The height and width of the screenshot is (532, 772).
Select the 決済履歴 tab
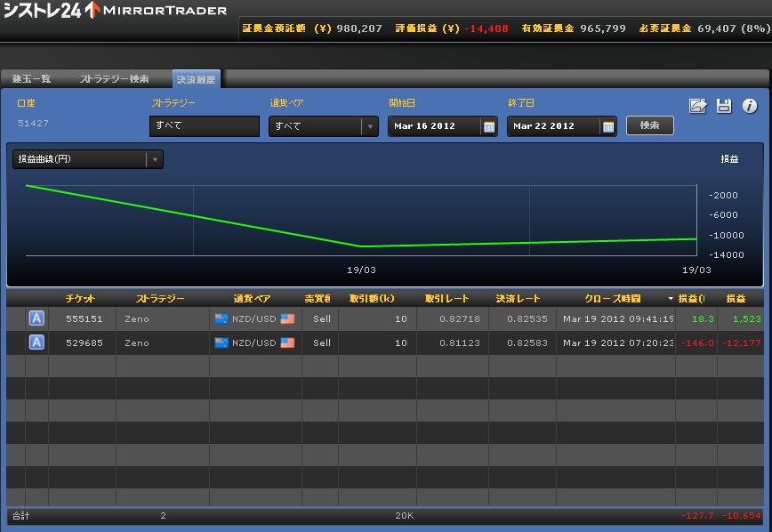(x=196, y=79)
